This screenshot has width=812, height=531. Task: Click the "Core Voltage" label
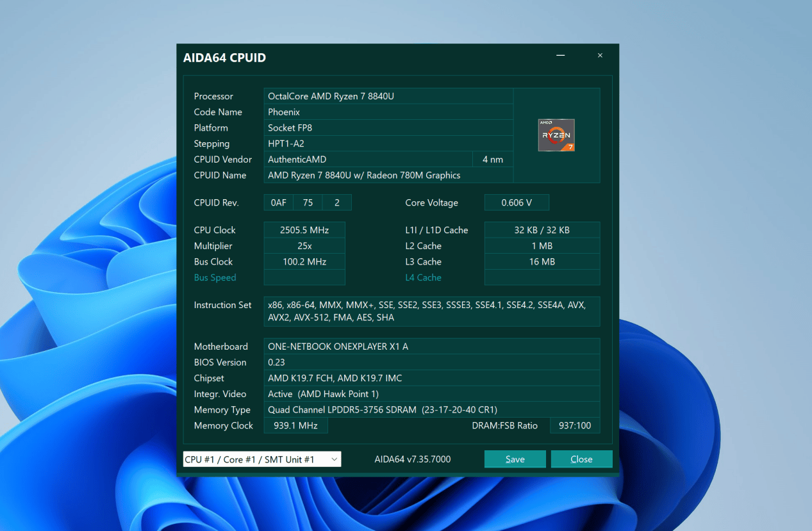432,202
